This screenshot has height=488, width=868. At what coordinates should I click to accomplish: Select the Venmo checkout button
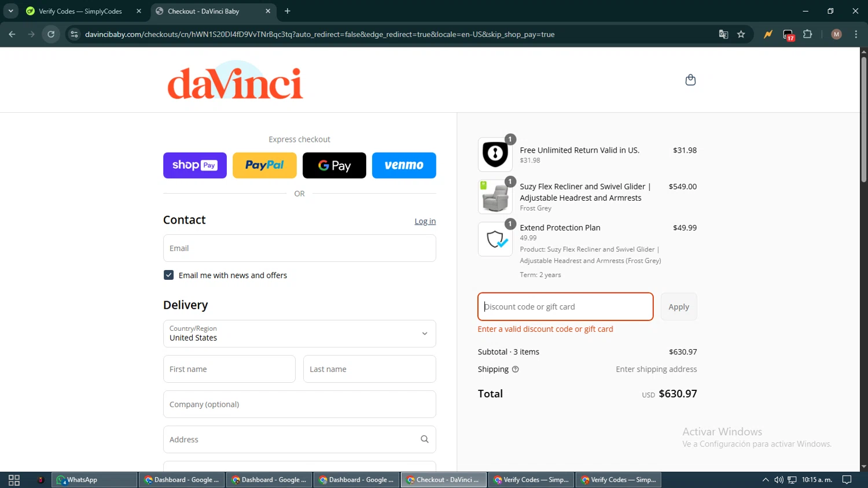[x=404, y=165]
